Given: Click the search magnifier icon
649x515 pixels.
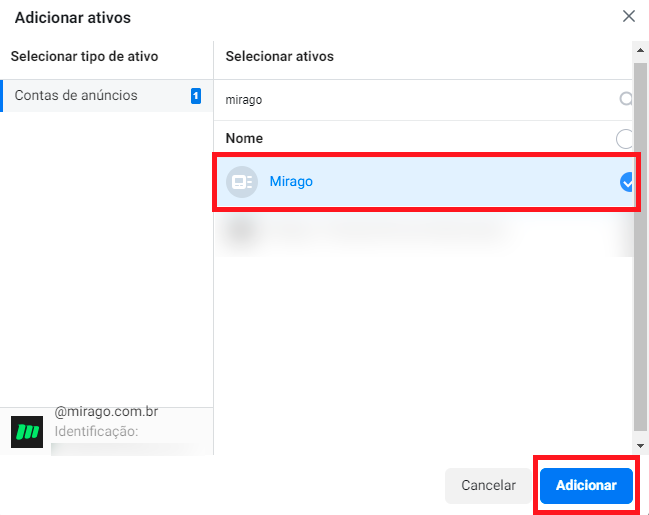Looking at the screenshot, I should (625, 99).
